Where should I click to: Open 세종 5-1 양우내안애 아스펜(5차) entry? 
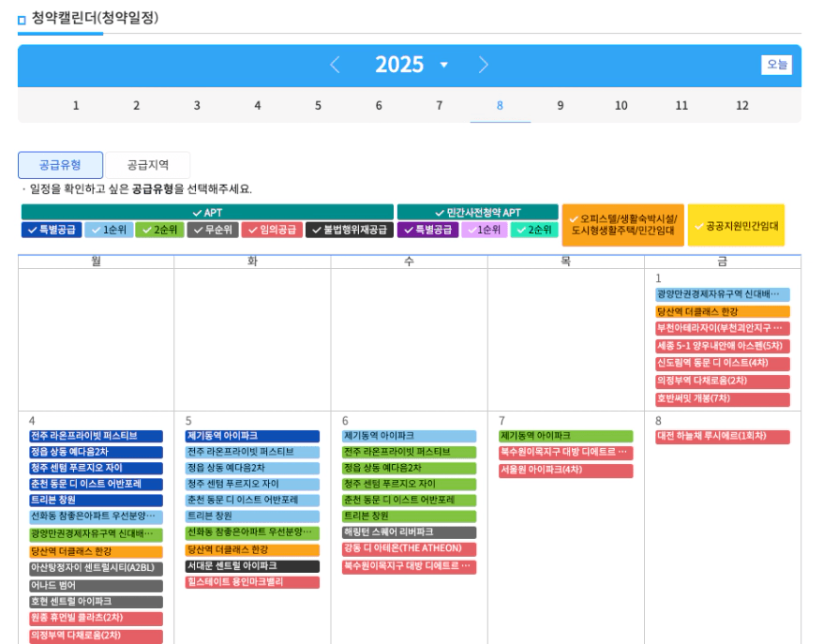tap(723, 347)
